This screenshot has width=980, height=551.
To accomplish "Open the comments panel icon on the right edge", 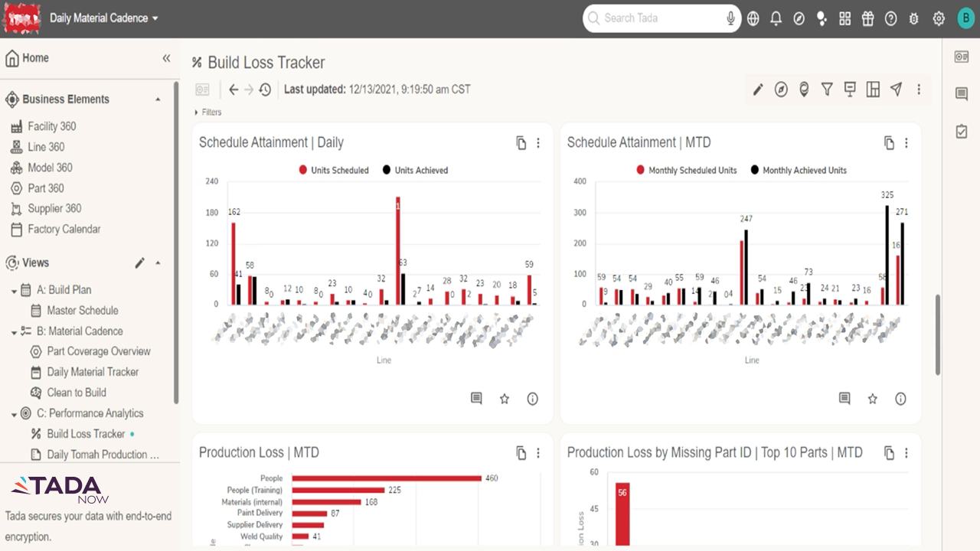I will point(961,93).
